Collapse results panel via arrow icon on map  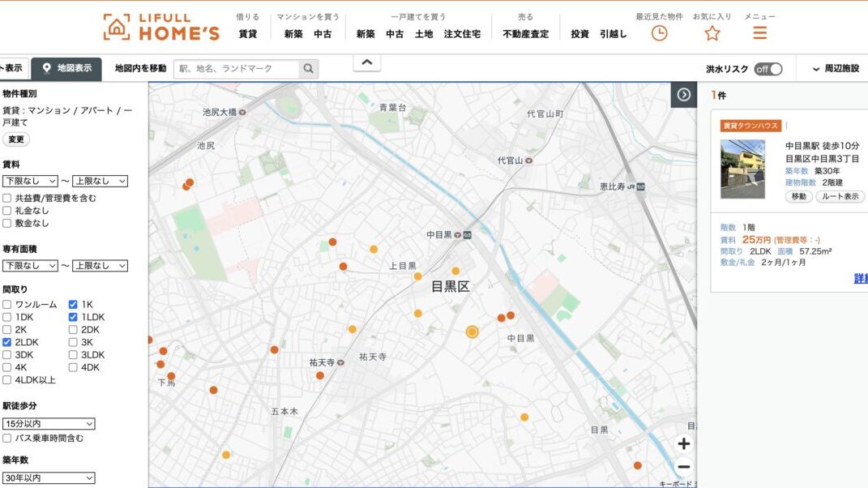tap(683, 94)
